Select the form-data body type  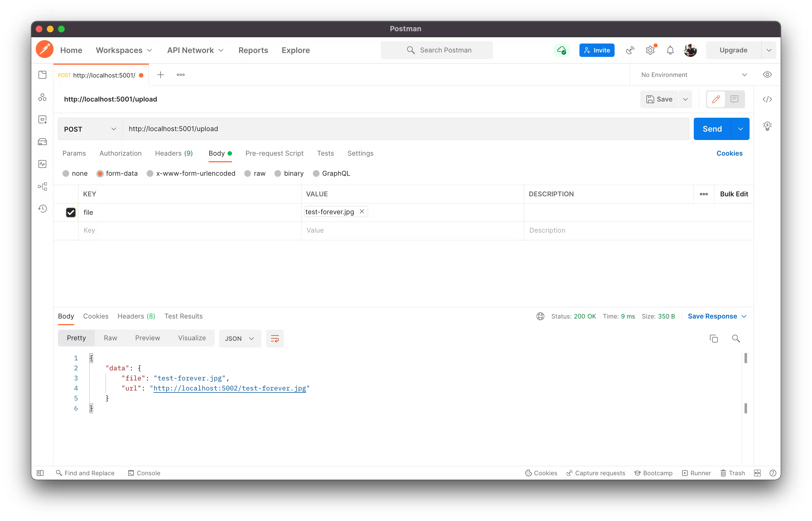pos(117,173)
